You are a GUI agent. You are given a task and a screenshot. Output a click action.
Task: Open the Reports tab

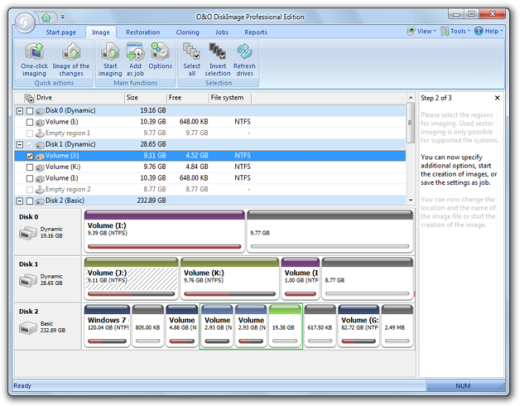(256, 32)
